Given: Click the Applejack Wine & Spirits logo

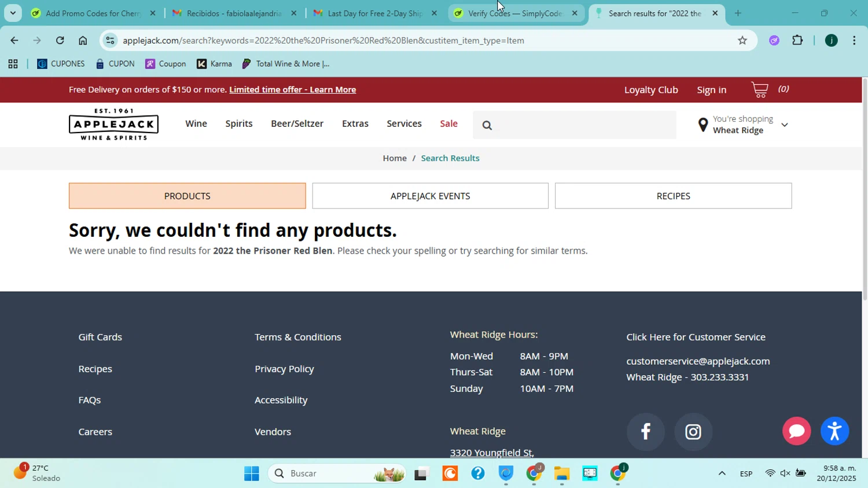Looking at the screenshot, I should pyautogui.click(x=113, y=124).
